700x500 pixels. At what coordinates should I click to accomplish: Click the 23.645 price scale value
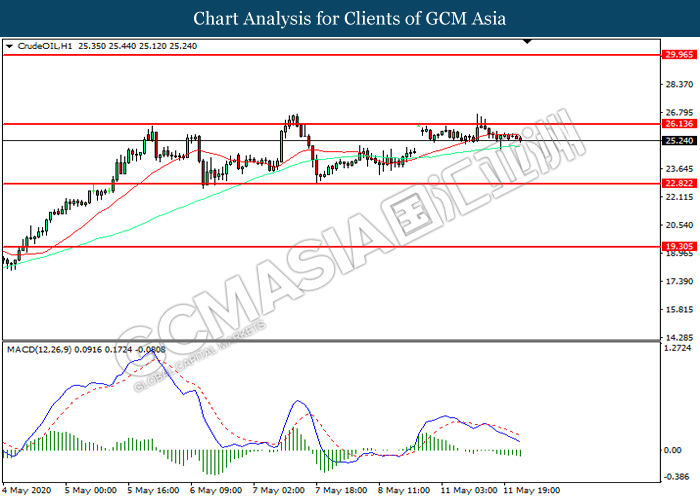click(679, 169)
